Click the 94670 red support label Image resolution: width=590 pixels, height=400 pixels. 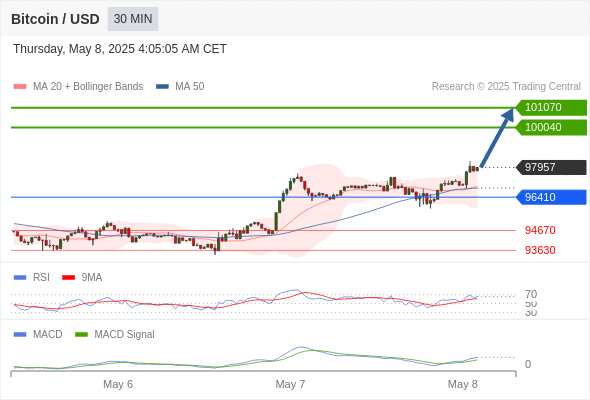[540, 230]
